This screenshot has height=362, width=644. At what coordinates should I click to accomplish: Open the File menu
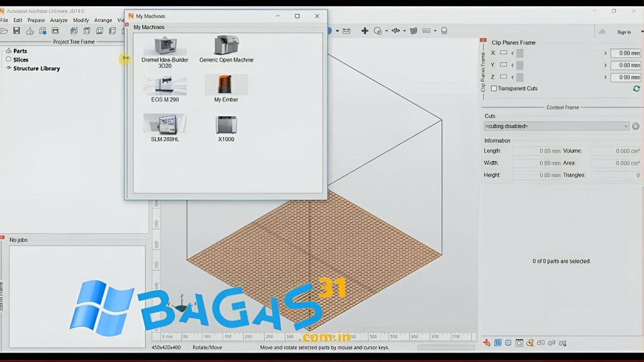pos(4,20)
